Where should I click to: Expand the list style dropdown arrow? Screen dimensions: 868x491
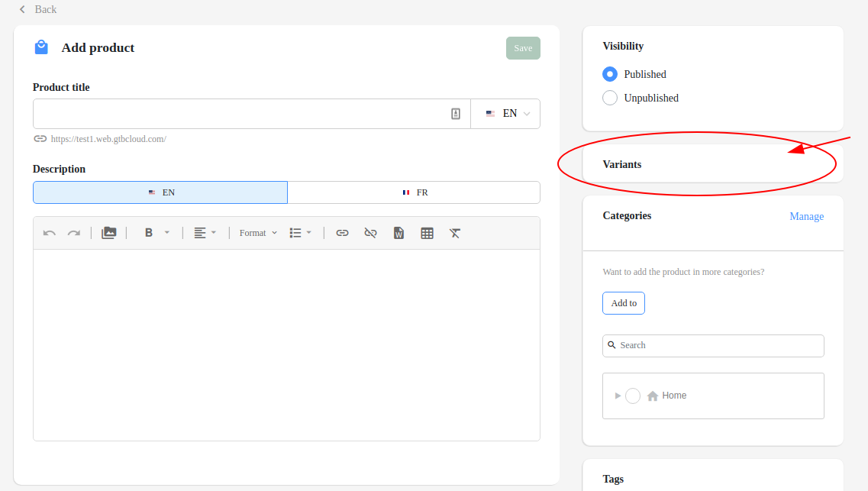(309, 233)
